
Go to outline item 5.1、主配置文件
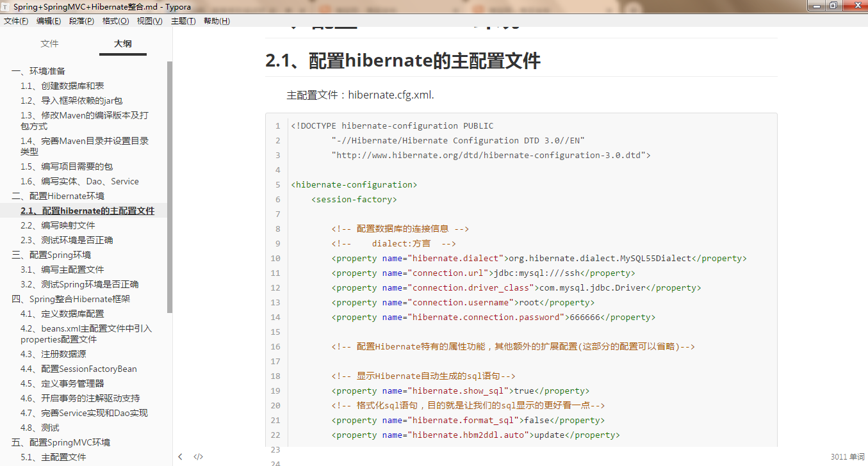pyautogui.click(x=53, y=457)
